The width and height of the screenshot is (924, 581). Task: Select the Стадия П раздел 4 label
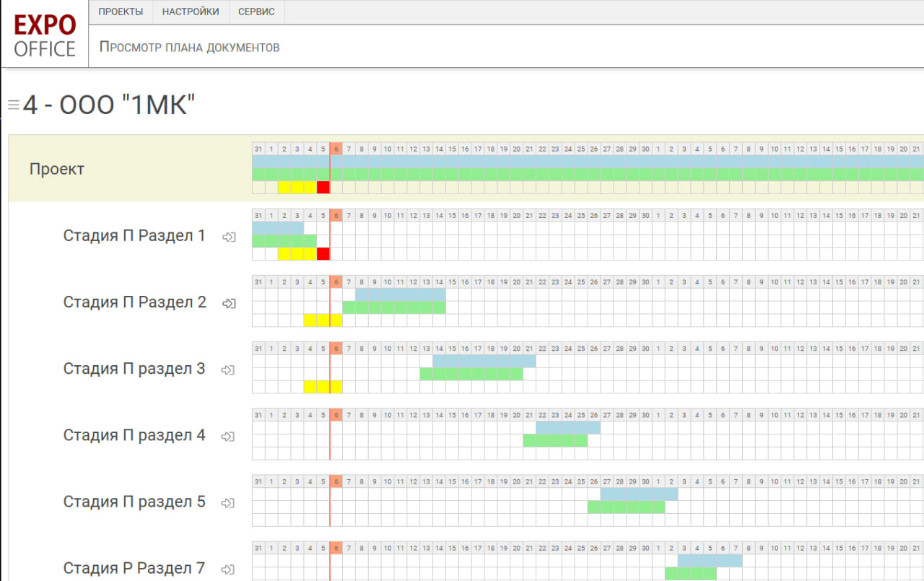point(134,435)
